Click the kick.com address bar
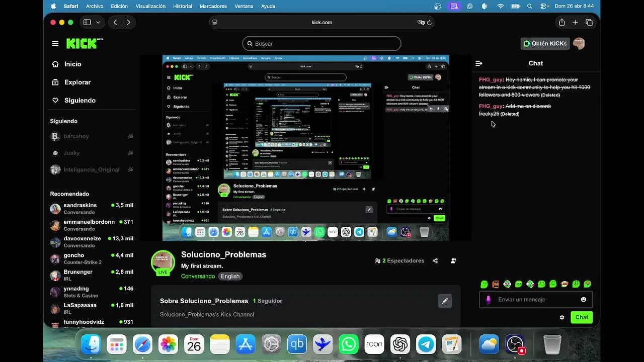 pyautogui.click(x=321, y=22)
